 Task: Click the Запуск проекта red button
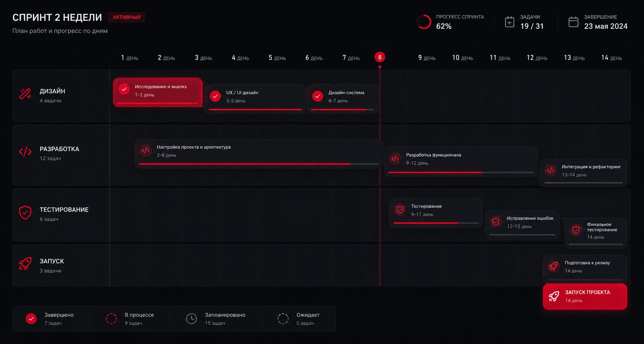(585, 296)
